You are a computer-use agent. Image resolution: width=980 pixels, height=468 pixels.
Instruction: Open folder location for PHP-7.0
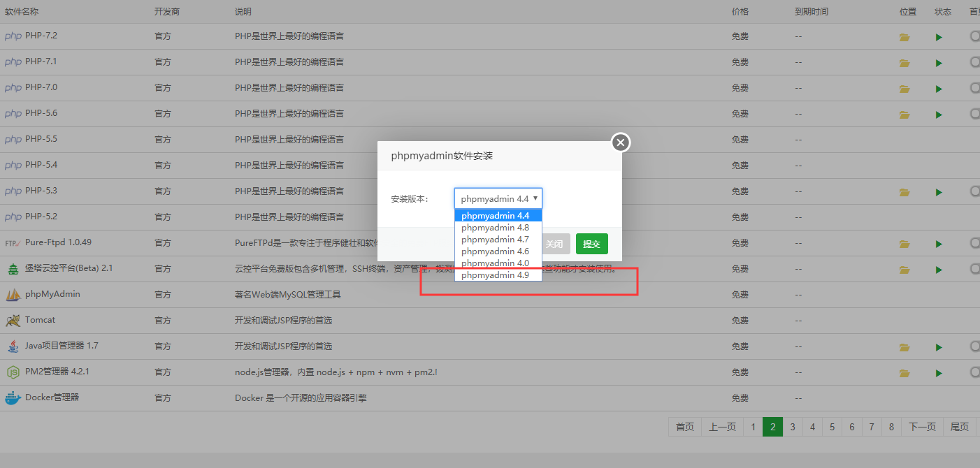[905, 89]
